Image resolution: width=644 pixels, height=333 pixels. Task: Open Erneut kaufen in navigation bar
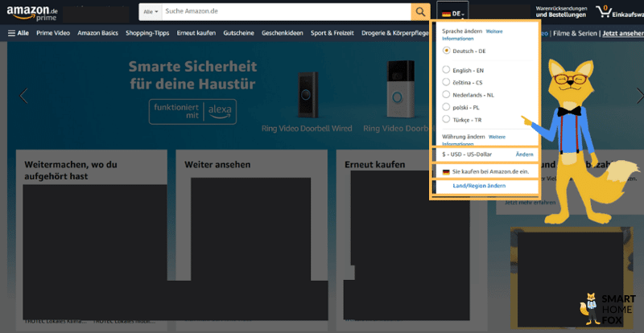pyautogui.click(x=196, y=33)
